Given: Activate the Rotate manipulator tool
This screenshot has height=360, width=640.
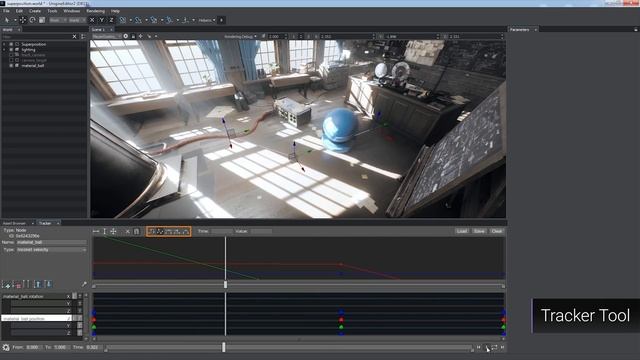Looking at the screenshot, I should (32, 20).
